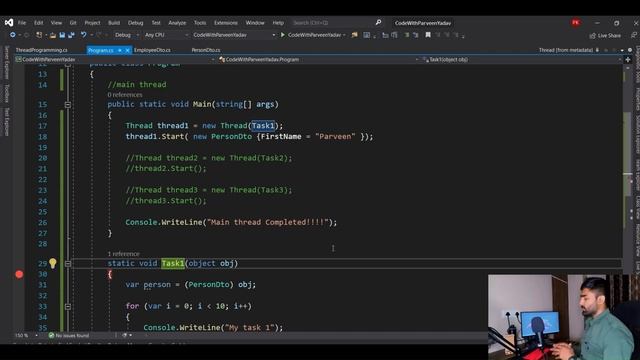
Task: Open the 150 % zoom level dropdown
Action: point(26,336)
